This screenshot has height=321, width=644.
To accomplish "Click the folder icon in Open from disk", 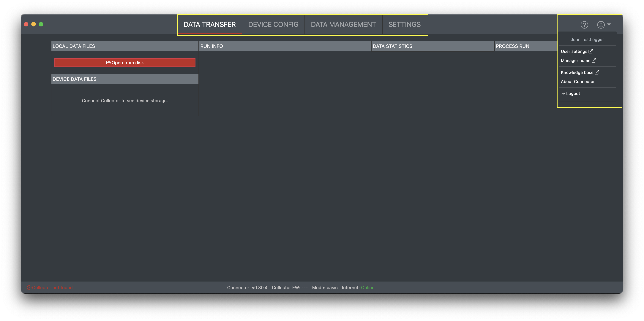I will coord(108,63).
